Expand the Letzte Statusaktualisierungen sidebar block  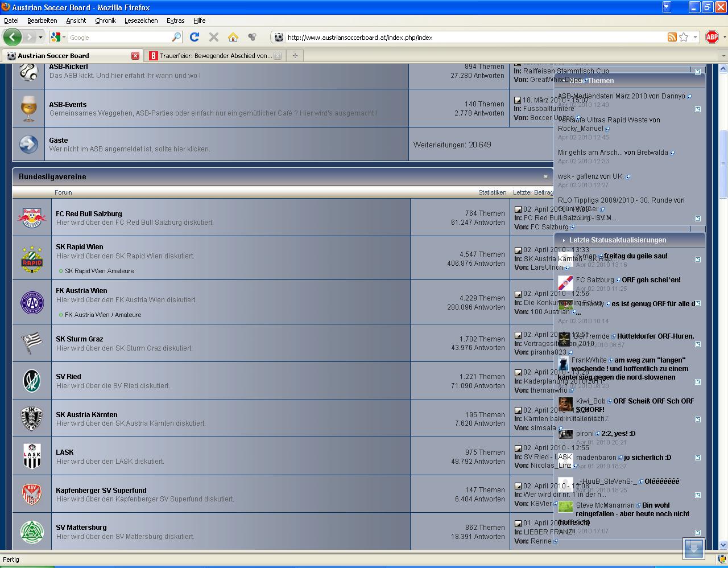pyautogui.click(x=564, y=240)
